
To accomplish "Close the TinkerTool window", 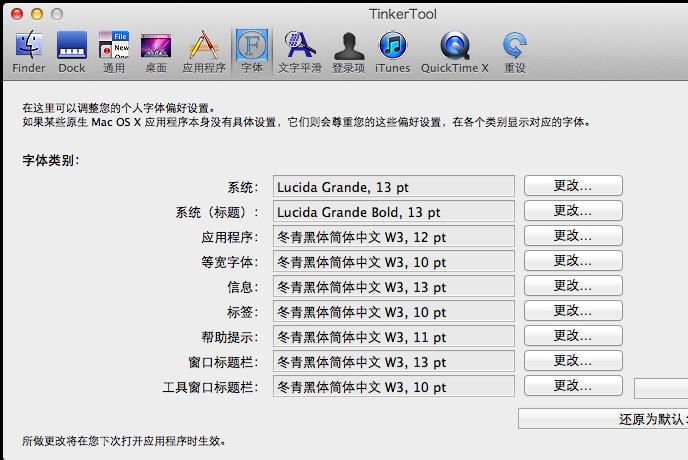I will [x=17, y=14].
